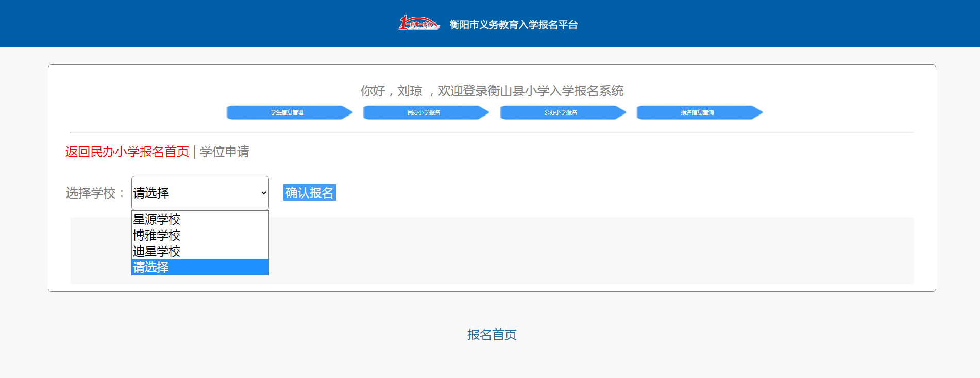Open the 学生信息管理 step

[288, 112]
